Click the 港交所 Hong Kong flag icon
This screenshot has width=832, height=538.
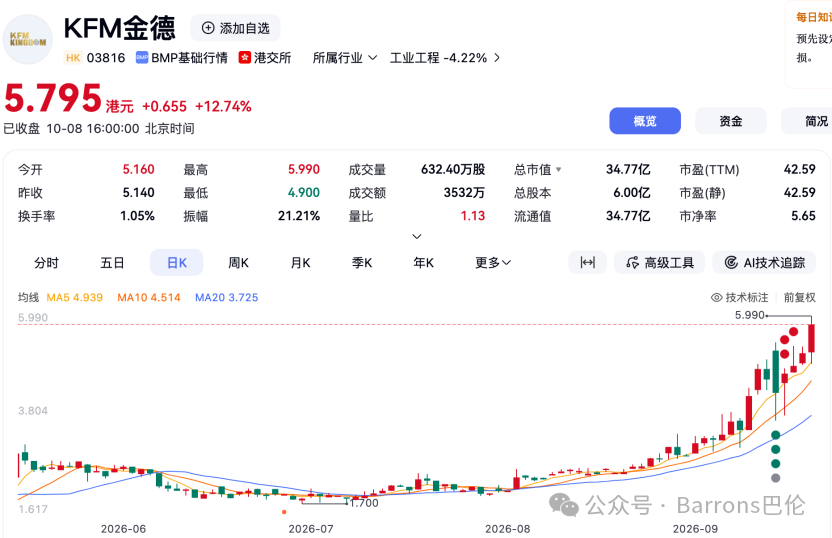tap(245, 57)
